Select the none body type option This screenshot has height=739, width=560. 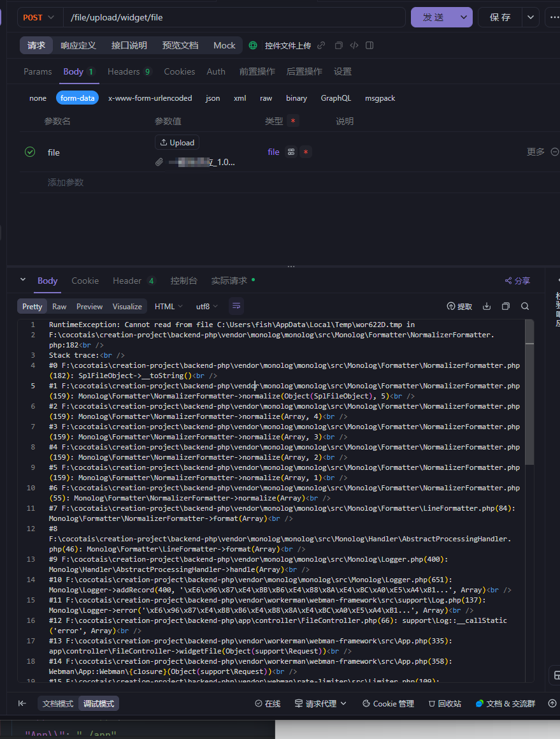(38, 98)
